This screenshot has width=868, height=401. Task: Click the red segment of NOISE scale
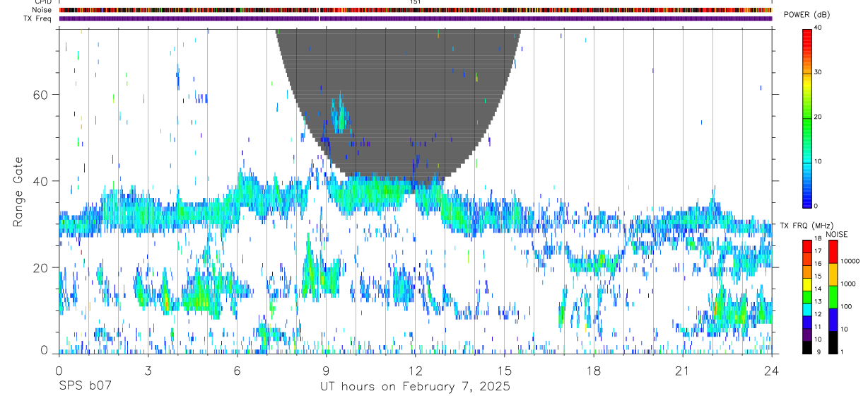[833, 252]
